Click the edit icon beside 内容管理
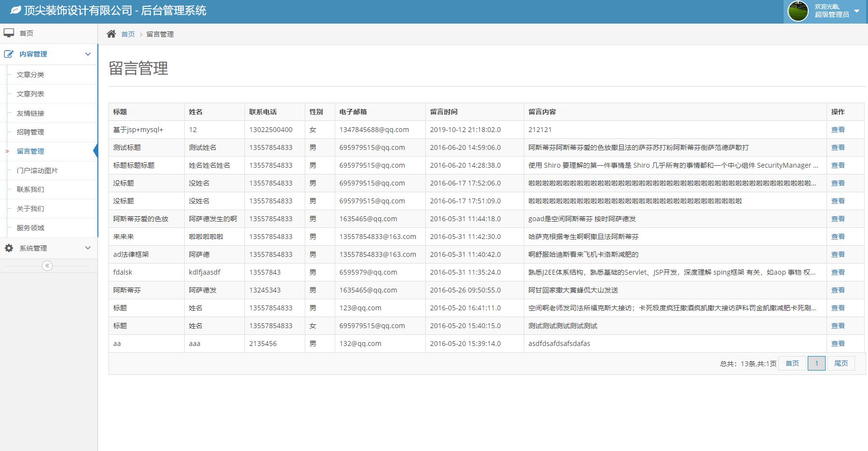 coord(9,54)
